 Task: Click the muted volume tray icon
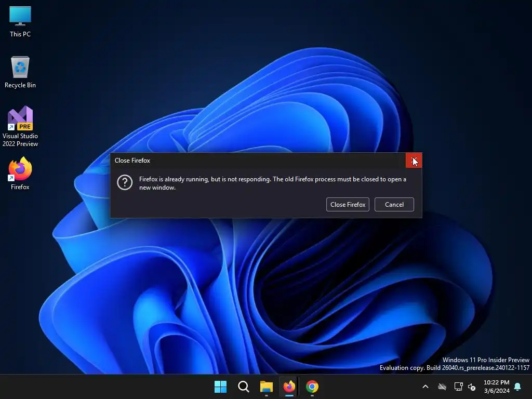[x=472, y=387]
